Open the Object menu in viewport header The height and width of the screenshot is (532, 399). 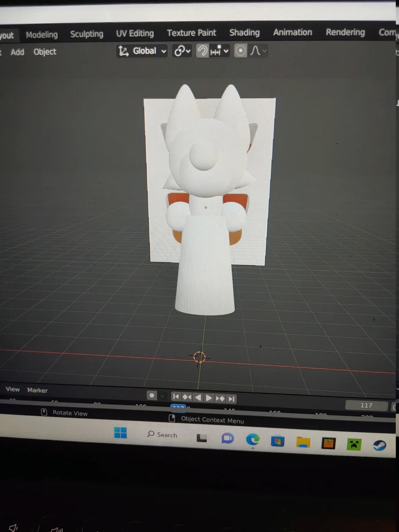[x=45, y=52]
